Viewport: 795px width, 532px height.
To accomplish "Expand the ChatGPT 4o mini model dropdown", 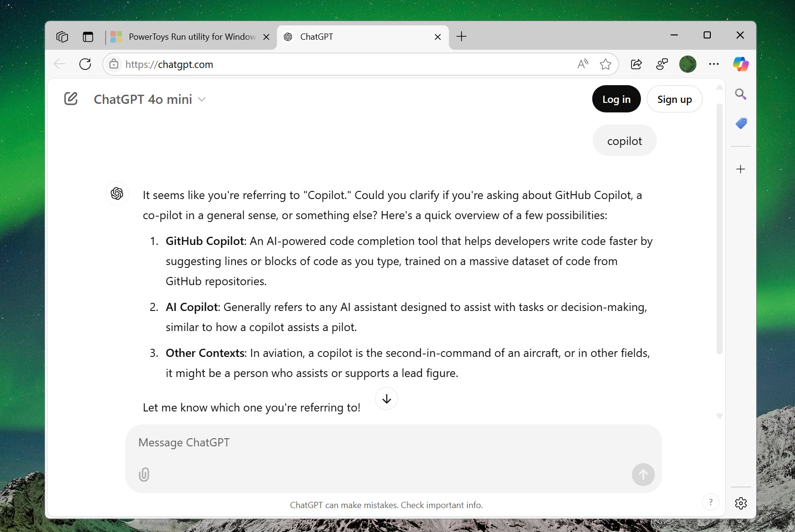I will pos(150,100).
